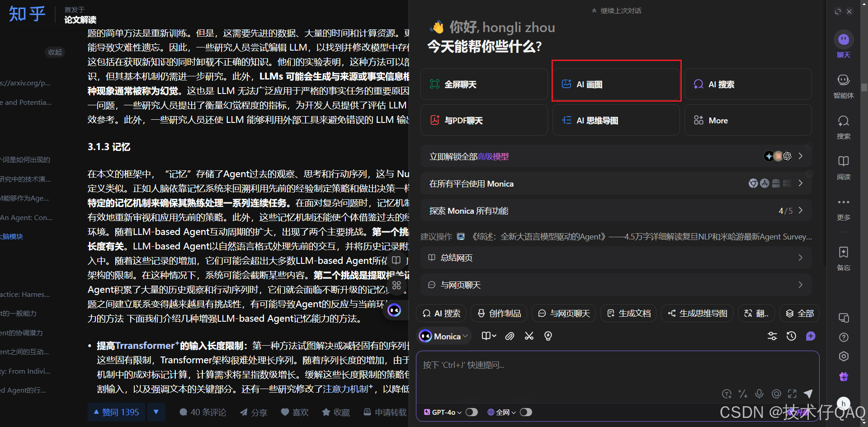868x427 pixels.
Task: Expand the input box with fullscreen icon
Action: 792,394
